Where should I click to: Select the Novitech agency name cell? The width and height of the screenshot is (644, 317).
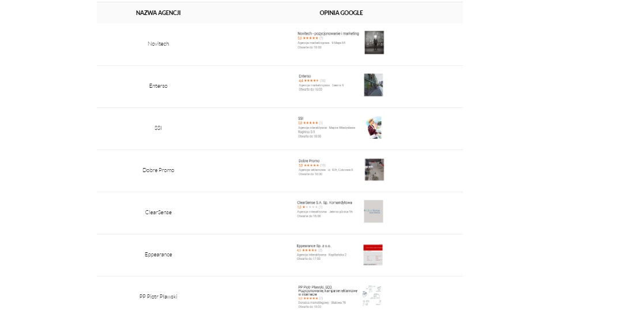pyautogui.click(x=158, y=43)
